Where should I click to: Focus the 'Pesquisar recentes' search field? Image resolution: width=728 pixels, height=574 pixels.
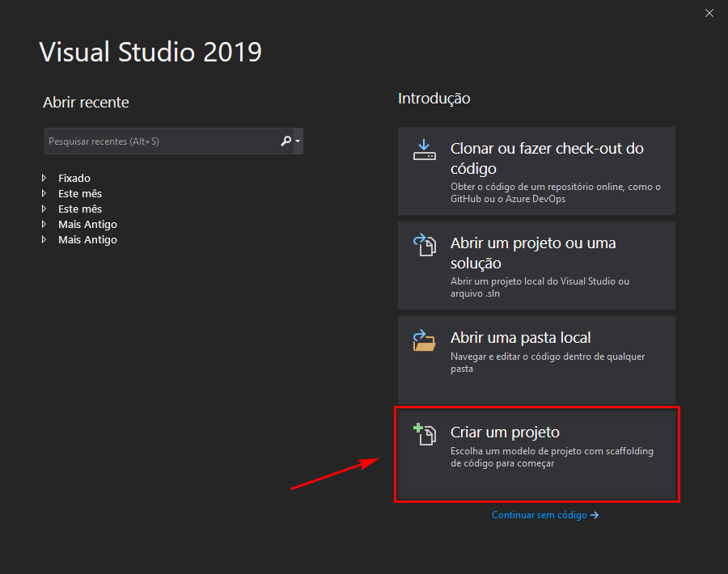(x=160, y=141)
